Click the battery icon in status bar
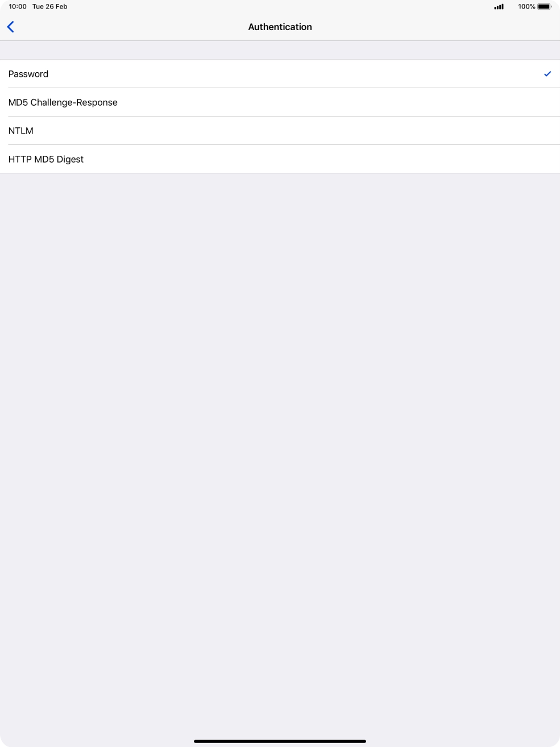The image size is (560, 747). tap(545, 7)
